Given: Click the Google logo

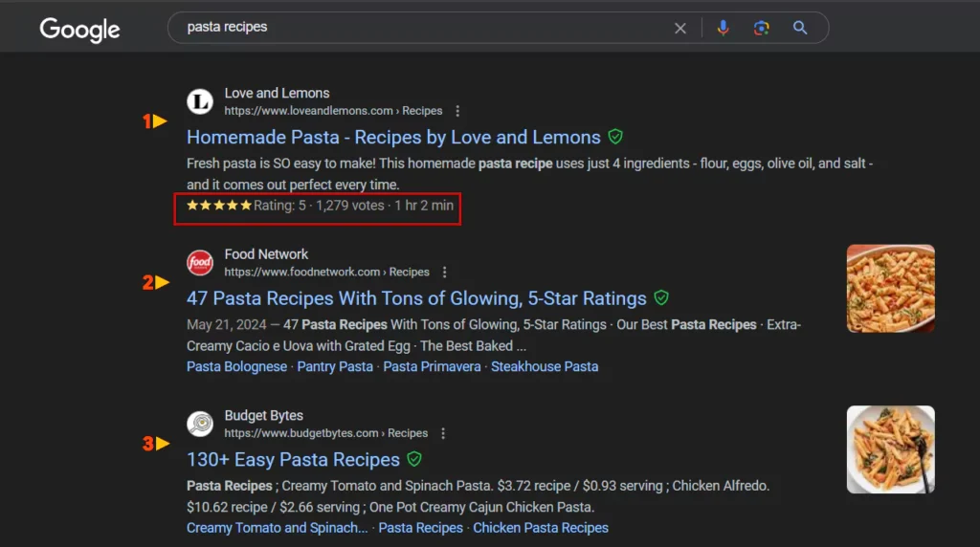Looking at the screenshot, I should point(79,29).
